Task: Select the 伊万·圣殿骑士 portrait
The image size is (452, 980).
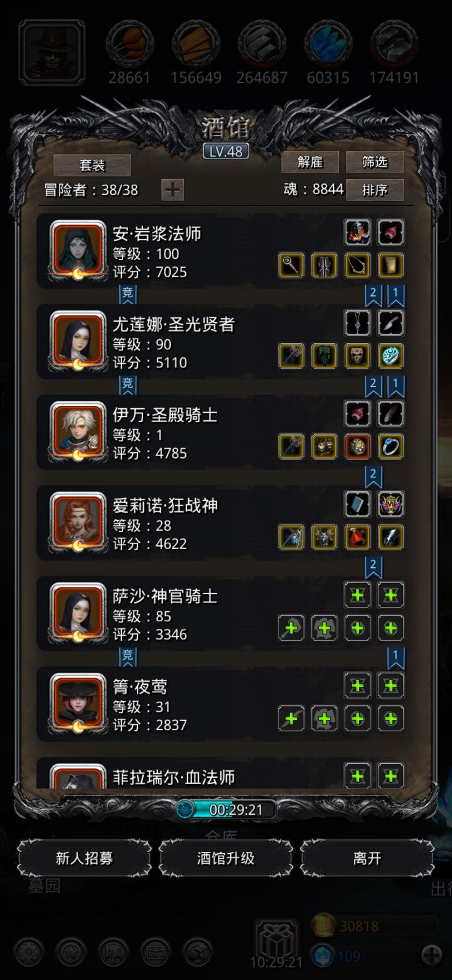Action: click(x=78, y=432)
